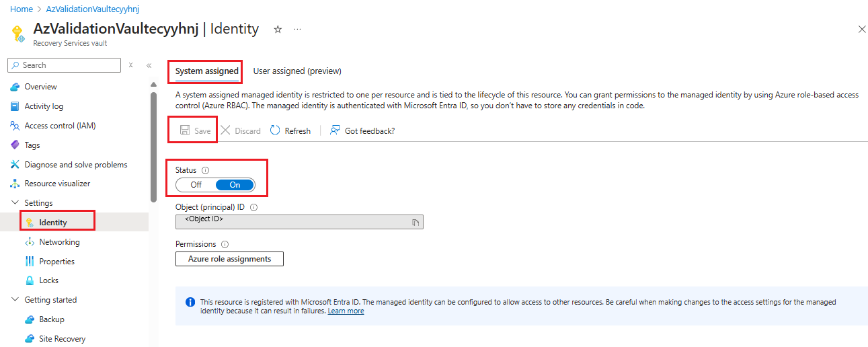Open Access control (IAM) in sidebar
Screen dimensions: 868x347
[x=60, y=126]
